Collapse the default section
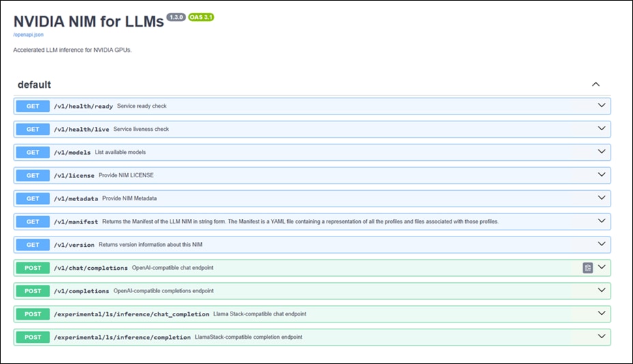The width and height of the screenshot is (633, 364). coord(596,84)
